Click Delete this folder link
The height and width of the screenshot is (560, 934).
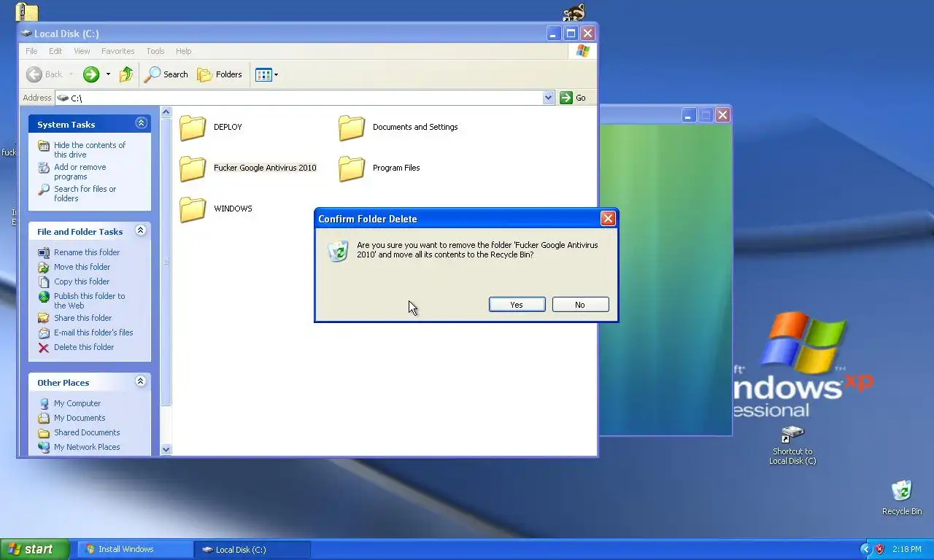point(84,347)
